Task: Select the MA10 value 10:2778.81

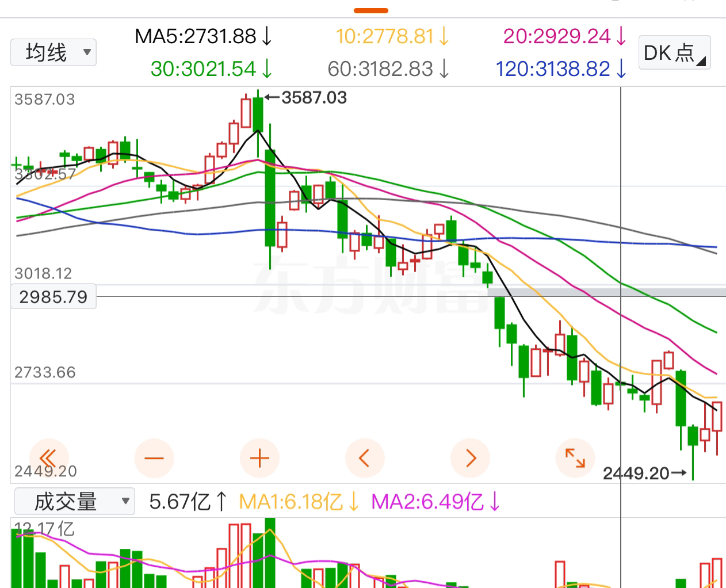Action: [x=392, y=36]
